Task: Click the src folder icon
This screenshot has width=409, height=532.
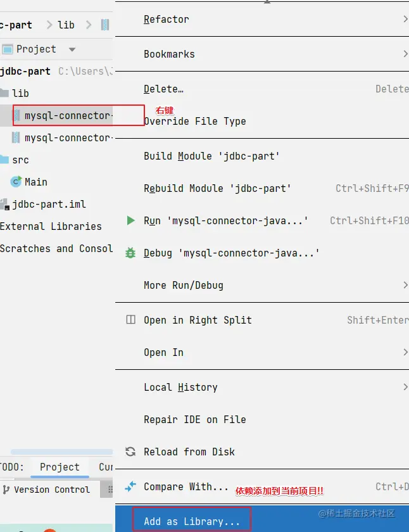Action: [4, 160]
